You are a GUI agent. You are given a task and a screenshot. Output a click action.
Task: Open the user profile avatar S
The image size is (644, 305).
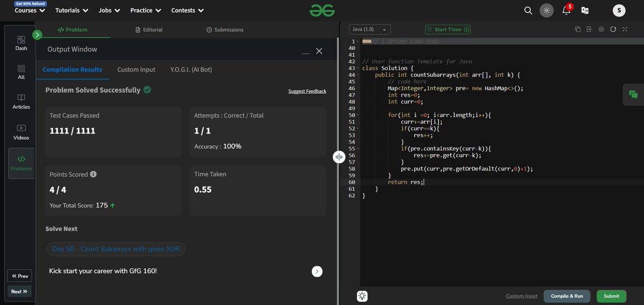(x=619, y=10)
